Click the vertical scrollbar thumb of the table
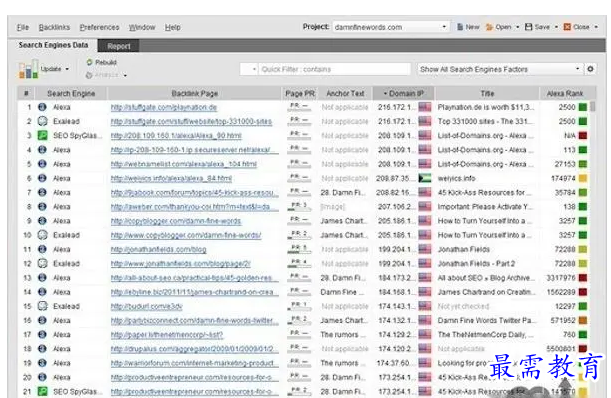611x398 pixels. tap(593, 106)
